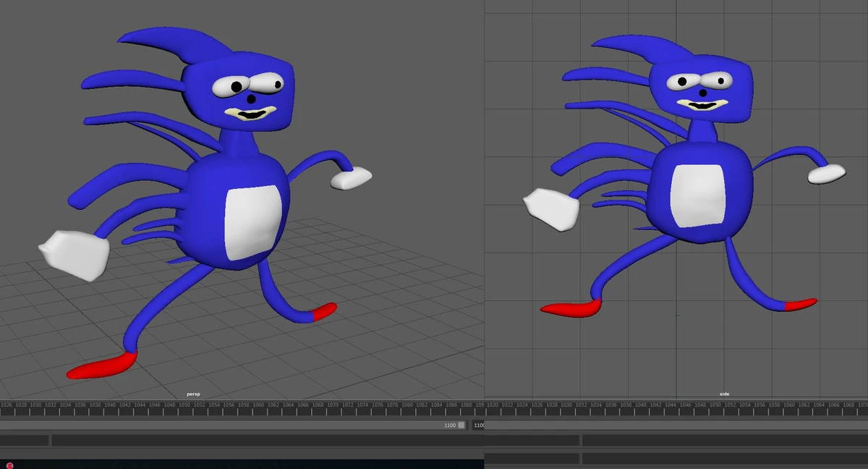The image size is (868, 469).
Task: Click the second frame number field reading 1100
Action: point(479,425)
